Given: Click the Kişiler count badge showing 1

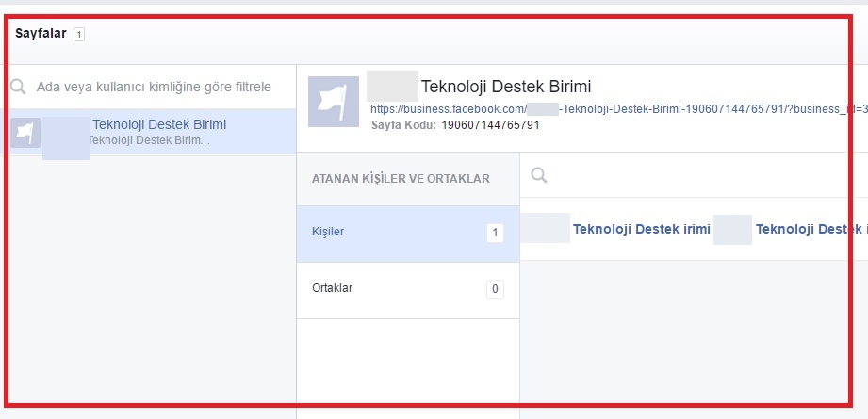Looking at the screenshot, I should [495, 234].
